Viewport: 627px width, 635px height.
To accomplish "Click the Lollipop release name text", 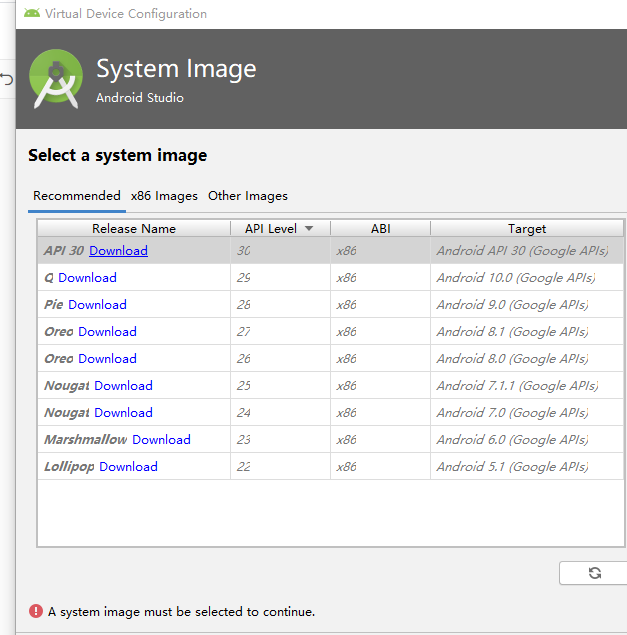I will coord(69,467).
